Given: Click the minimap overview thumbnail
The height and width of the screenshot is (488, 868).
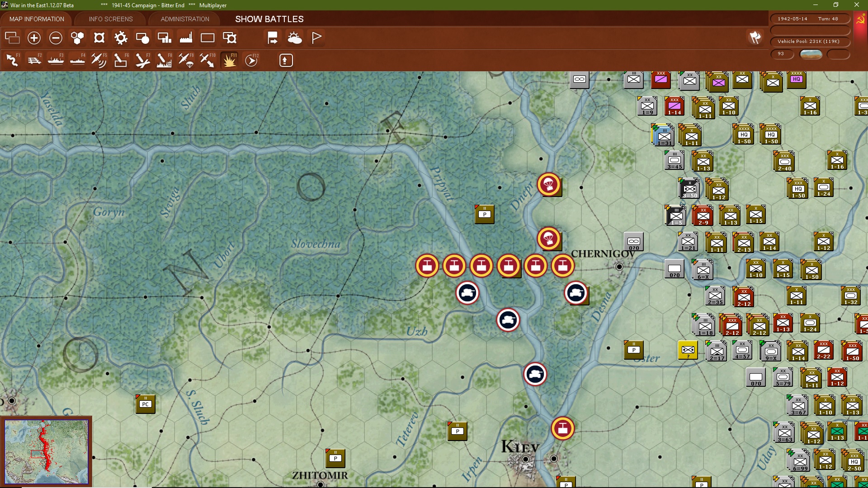Looking at the screenshot, I should coord(46,451).
